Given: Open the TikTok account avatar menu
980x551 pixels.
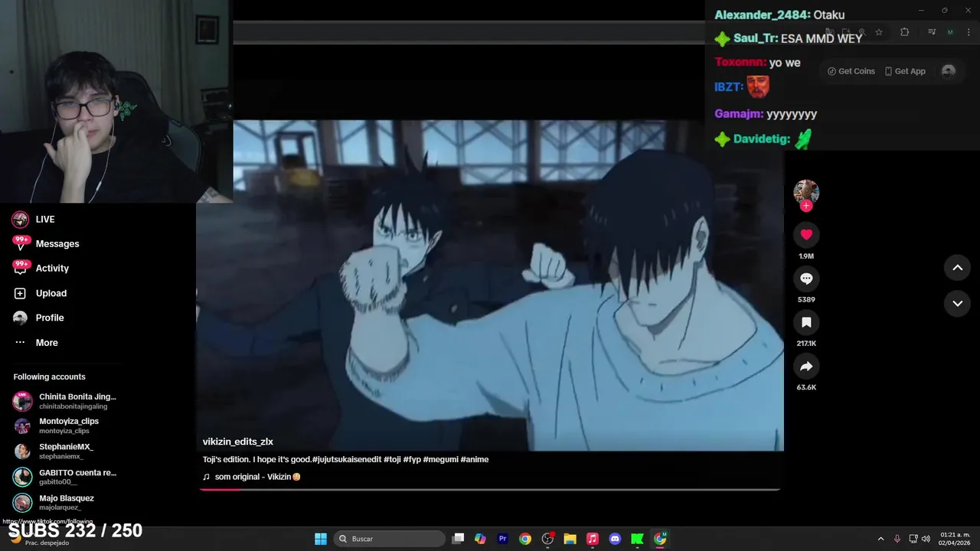Looking at the screenshot, I should 949,71.
